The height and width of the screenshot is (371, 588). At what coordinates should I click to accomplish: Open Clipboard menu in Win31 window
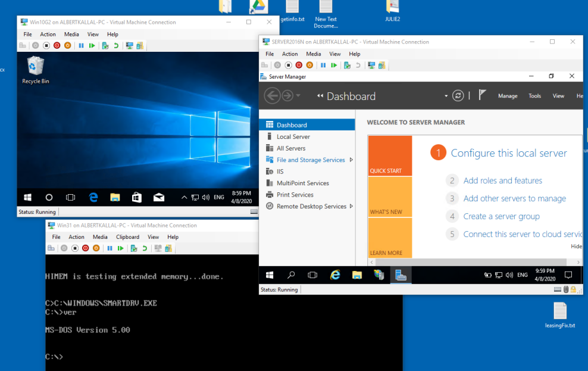[127, 237]
